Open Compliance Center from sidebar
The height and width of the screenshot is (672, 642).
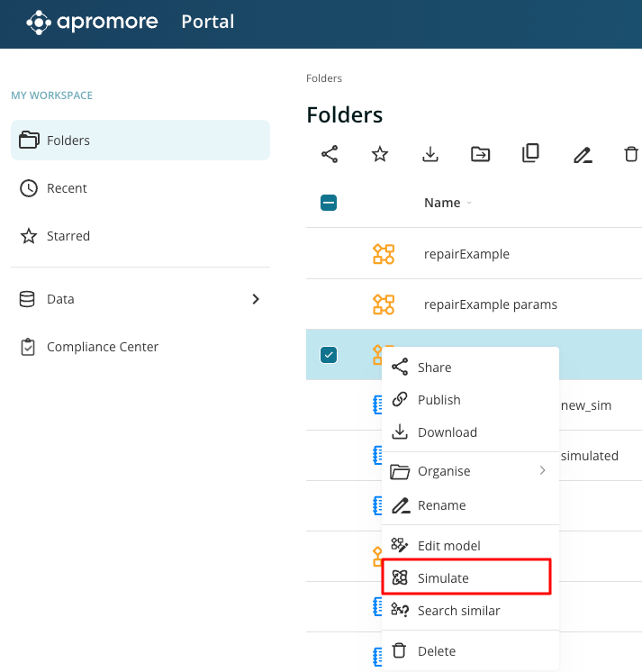[x=102, y=347]
